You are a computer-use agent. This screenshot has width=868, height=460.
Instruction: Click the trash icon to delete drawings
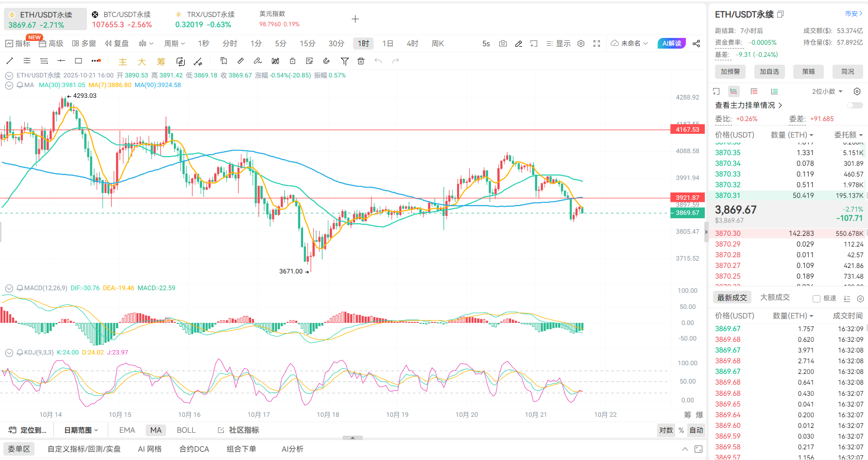[x=361, y=61]
